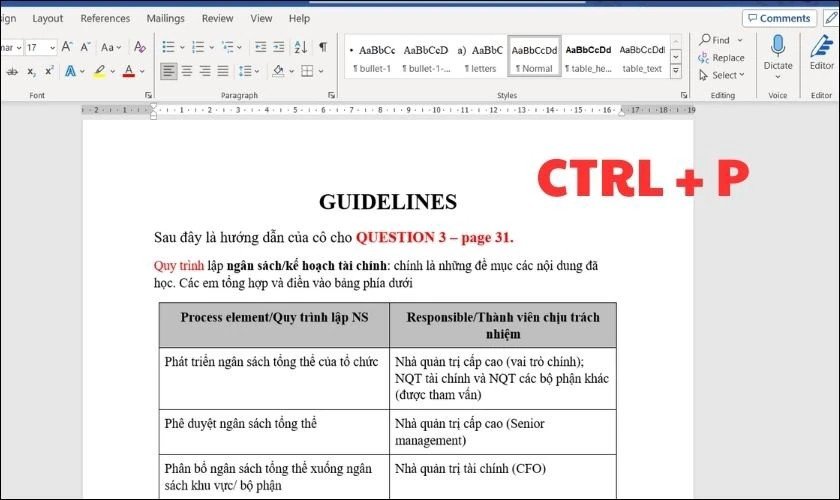Open the Select dropdown in Editing

tap(722, 76)
